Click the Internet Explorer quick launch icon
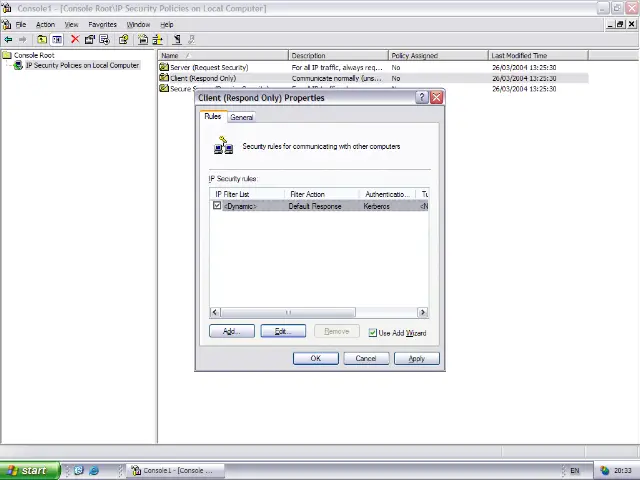Image resolution: width=640 pixels, height=480 pixels. click(x=94, y=470)
